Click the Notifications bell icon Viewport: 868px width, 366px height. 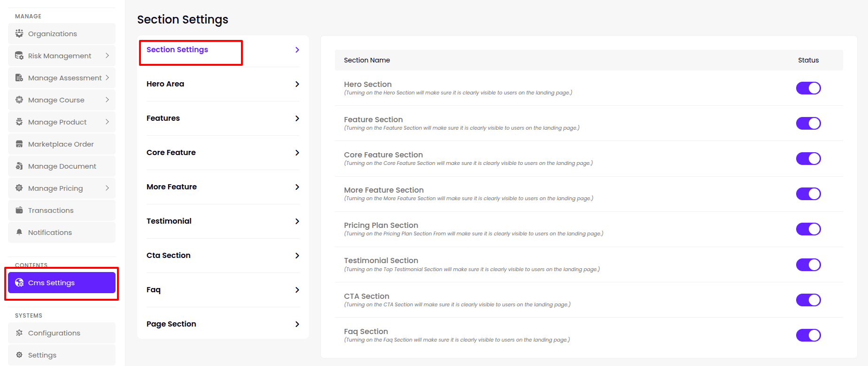tap(19, 232)
